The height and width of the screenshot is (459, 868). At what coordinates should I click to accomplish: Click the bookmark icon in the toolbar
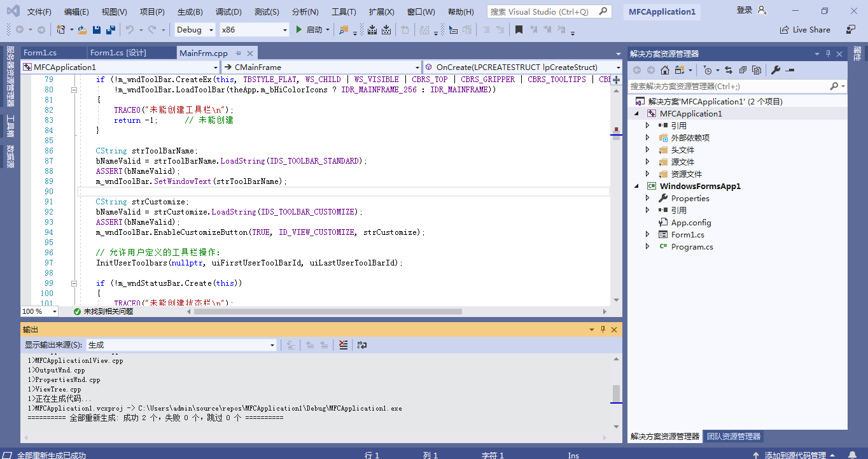point(519,30)
